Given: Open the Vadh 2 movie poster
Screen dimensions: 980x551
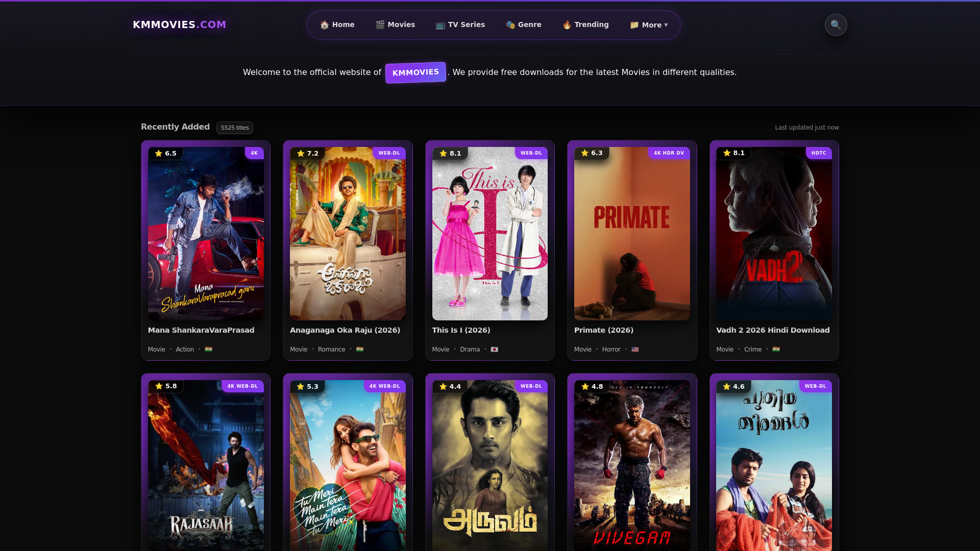Looking at the screenshot, I should coord(774,234).
